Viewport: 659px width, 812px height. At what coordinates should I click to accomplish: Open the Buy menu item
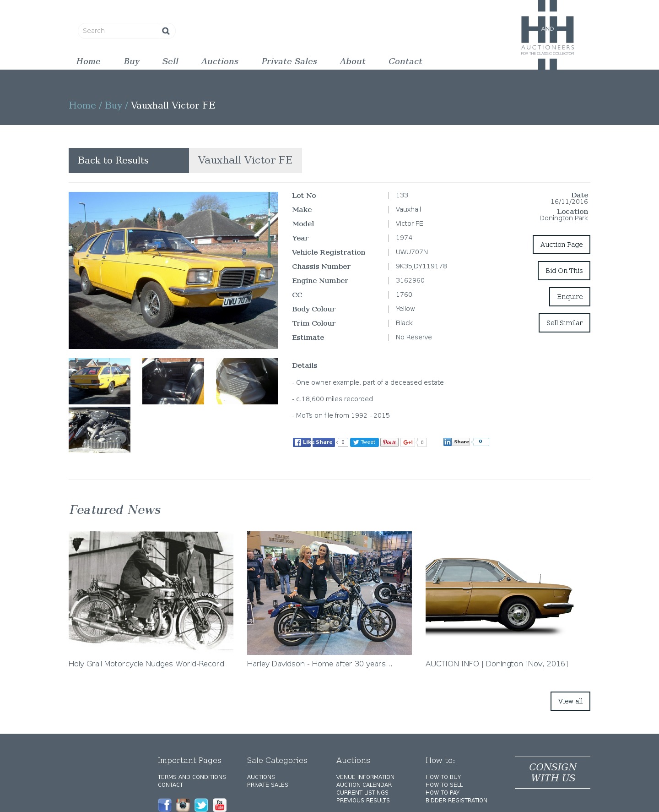[132, 61]
